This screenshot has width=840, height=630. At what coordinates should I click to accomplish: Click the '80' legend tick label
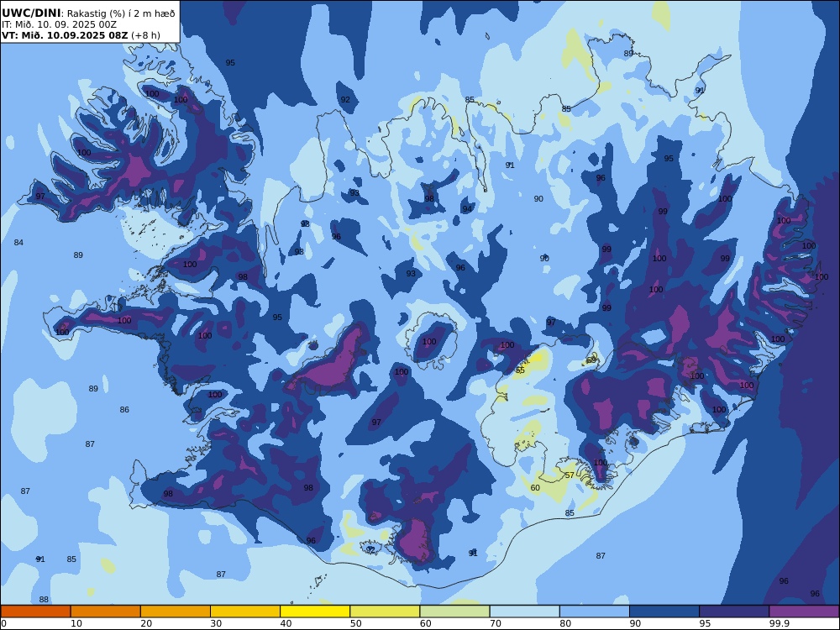pos(565,623)
